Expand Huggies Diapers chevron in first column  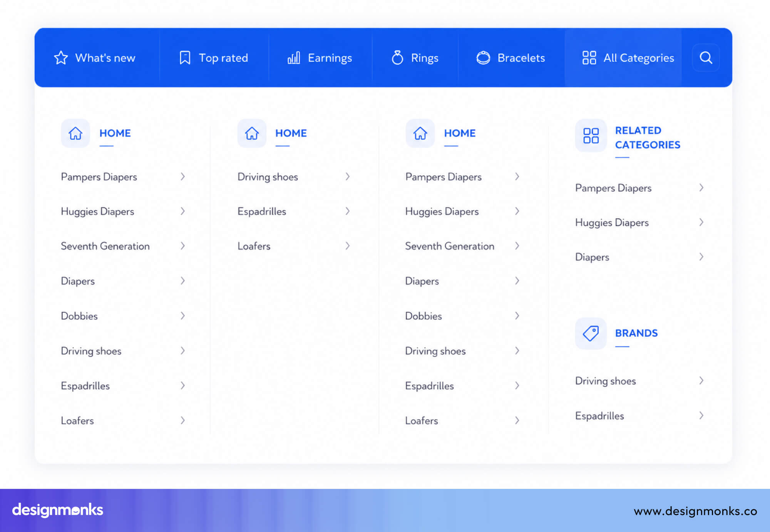click(183, 211)
